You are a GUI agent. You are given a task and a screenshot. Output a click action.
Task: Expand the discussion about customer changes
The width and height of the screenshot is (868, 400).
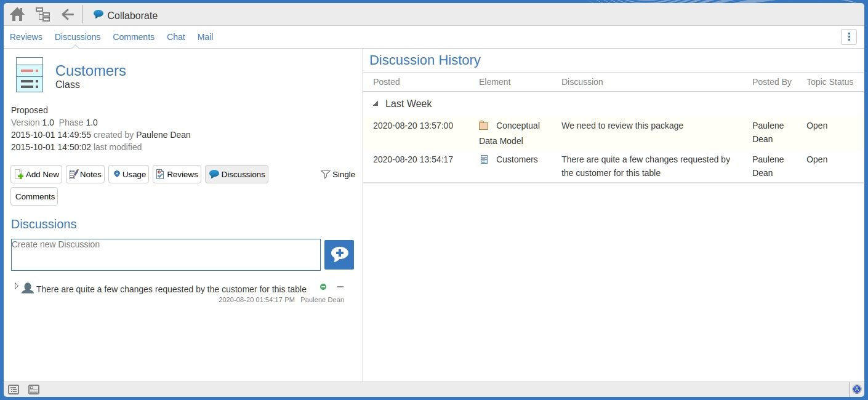pyautogui.click(x=16, y=285)
